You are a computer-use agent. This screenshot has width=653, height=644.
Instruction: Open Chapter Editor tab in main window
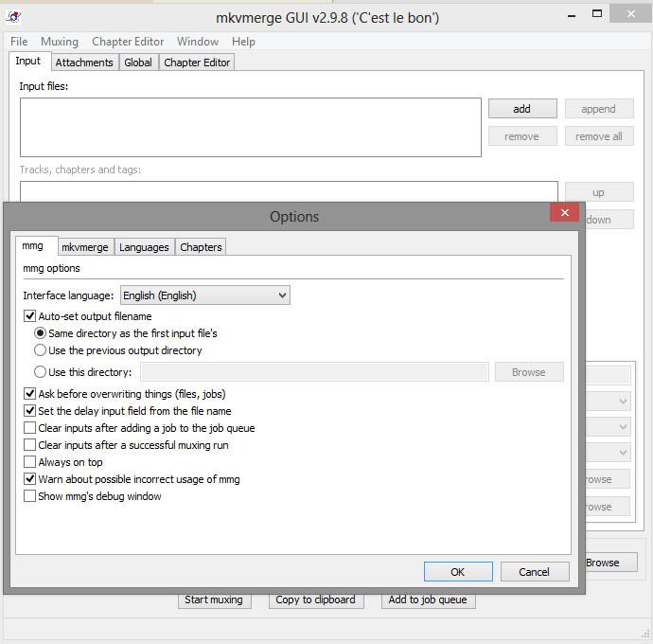(197, 63)
